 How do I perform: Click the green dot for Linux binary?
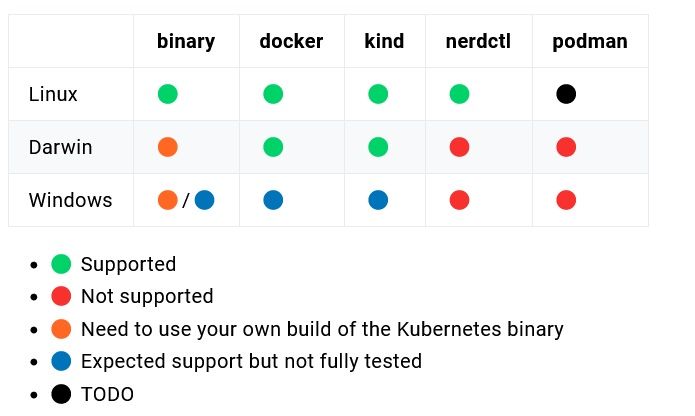coord(168,94)
